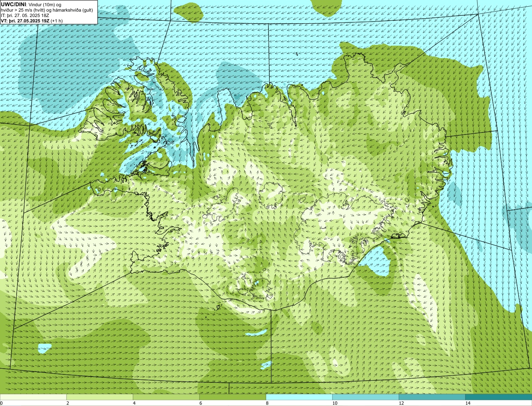Click the "8" tick label on the color scale
The height and width of the screenshot is (406, 532).
[x=267, y=403]
